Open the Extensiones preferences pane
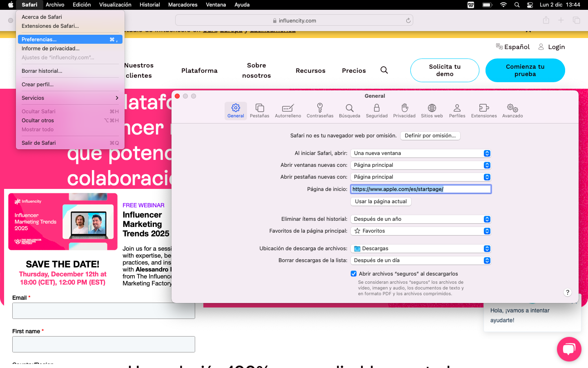Screen dimensions: 588x368 pyautogui.click(x=484, y=111)
